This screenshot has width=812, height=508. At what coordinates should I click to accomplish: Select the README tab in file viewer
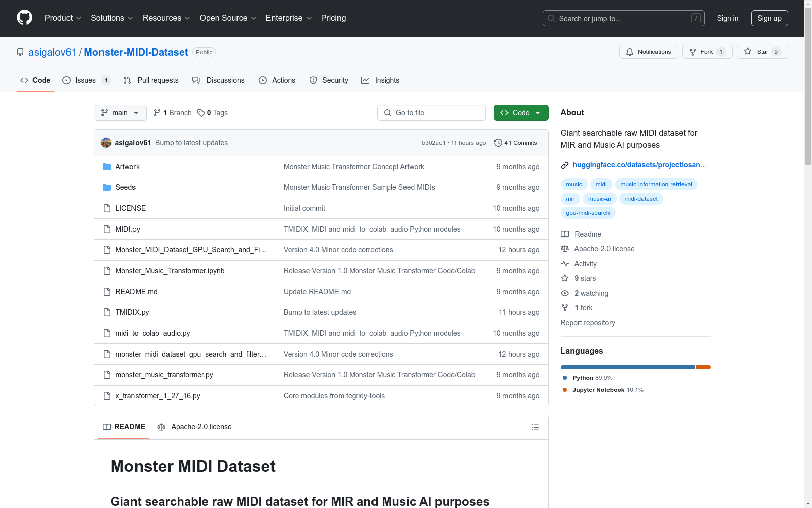point(124,427)
